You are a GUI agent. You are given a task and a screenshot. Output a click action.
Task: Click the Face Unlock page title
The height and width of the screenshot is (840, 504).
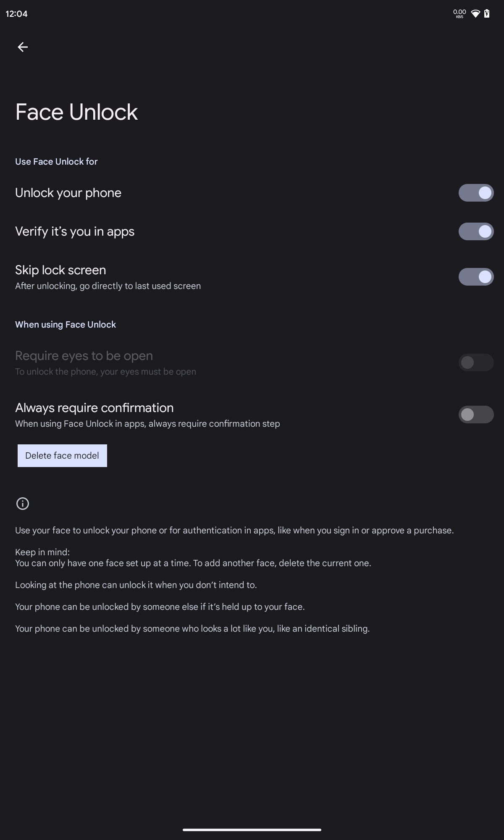76,112
